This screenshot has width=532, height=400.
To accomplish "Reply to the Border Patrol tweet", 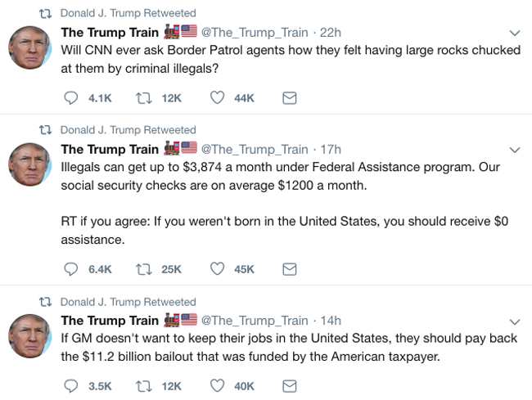I will point(71,98).
